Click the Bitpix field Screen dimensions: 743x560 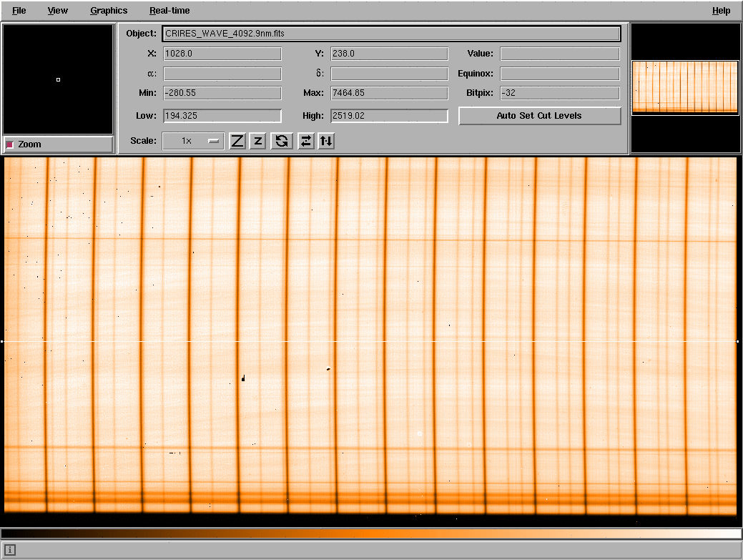click(x=560, y=93)
